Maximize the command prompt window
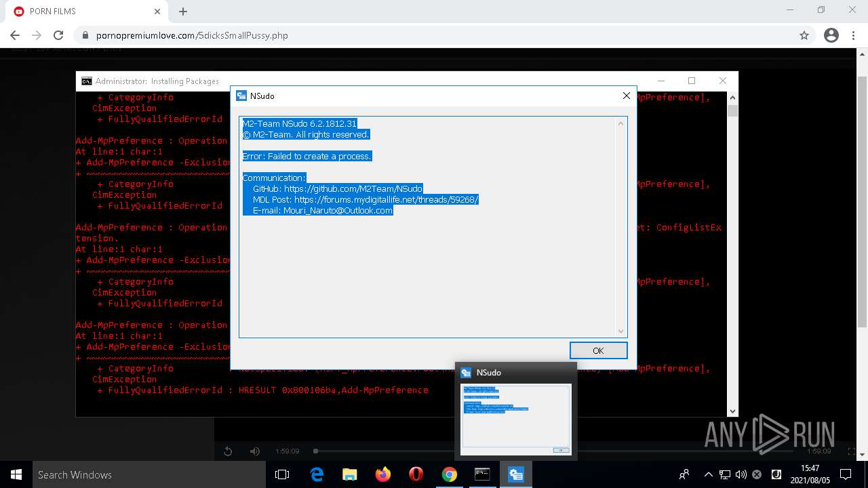The width and height of the screenshot is (868, 488). pyautogui.click(x=692, y=81)
